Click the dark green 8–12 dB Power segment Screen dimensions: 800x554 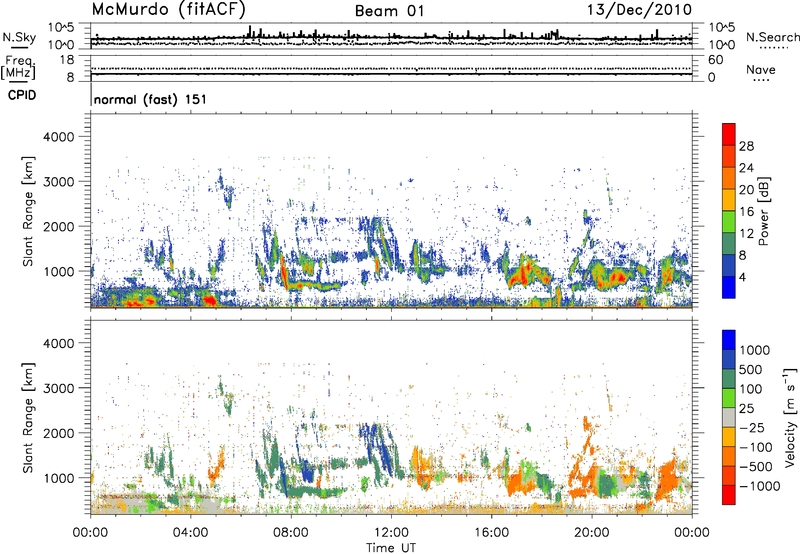click(729, 243)
